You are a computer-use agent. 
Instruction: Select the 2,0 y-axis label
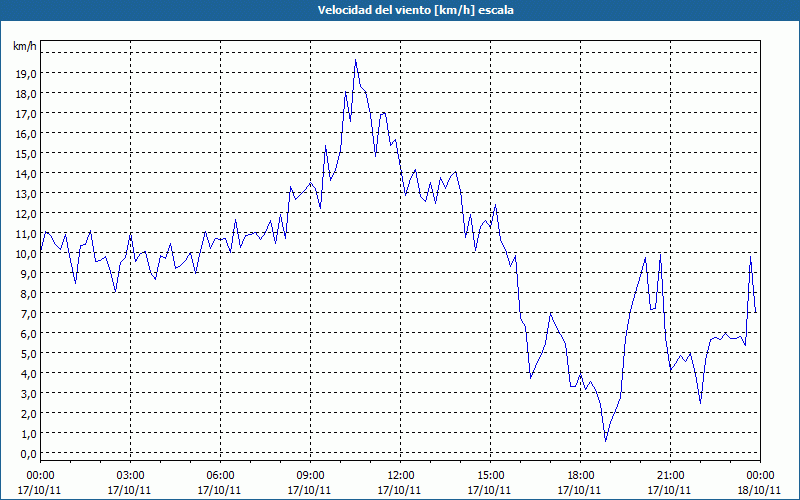[x=28, y=414]
